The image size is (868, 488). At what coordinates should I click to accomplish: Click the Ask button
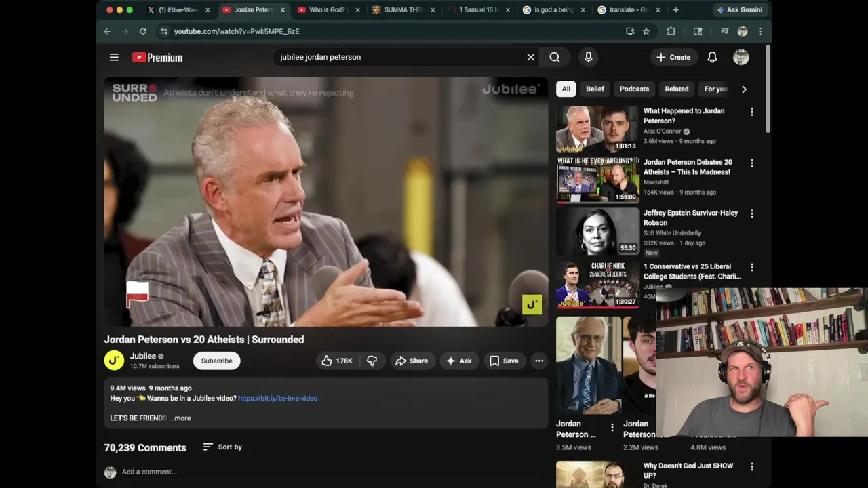point(458,361)
